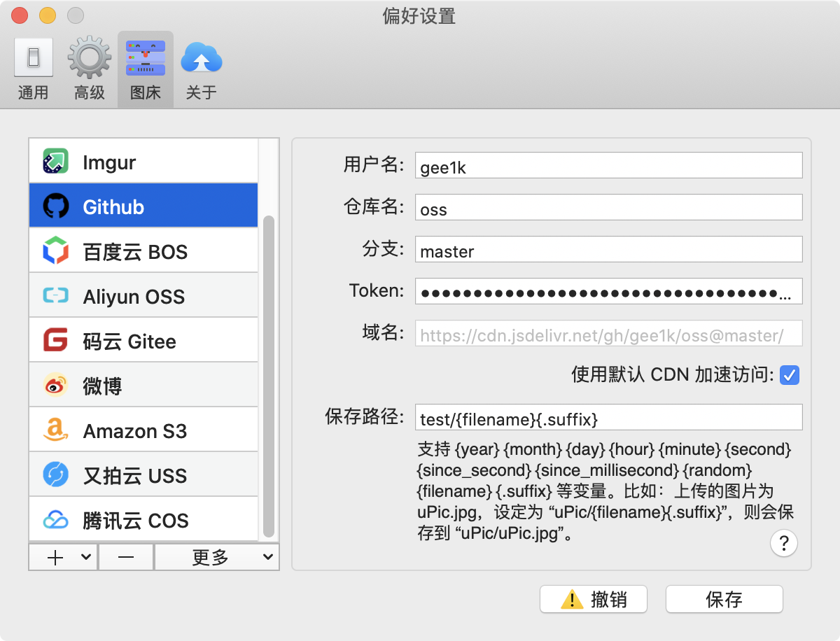Click the Imgur host icon

click(55, 162)
